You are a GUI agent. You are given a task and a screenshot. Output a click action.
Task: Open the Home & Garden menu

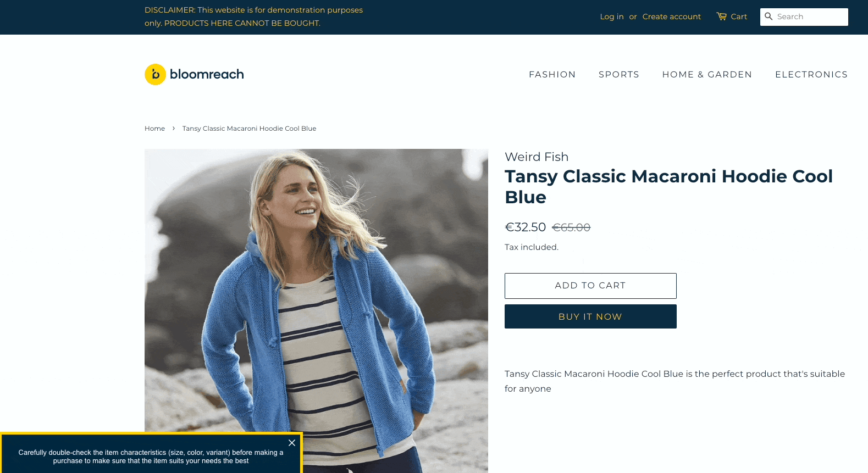tap(707, 74)
